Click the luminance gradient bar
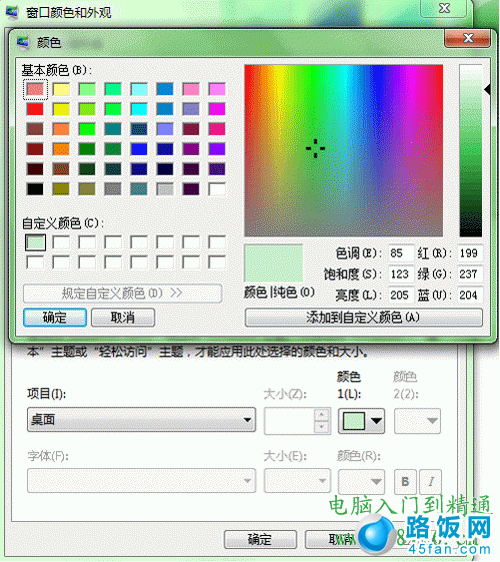 point(471,151)
